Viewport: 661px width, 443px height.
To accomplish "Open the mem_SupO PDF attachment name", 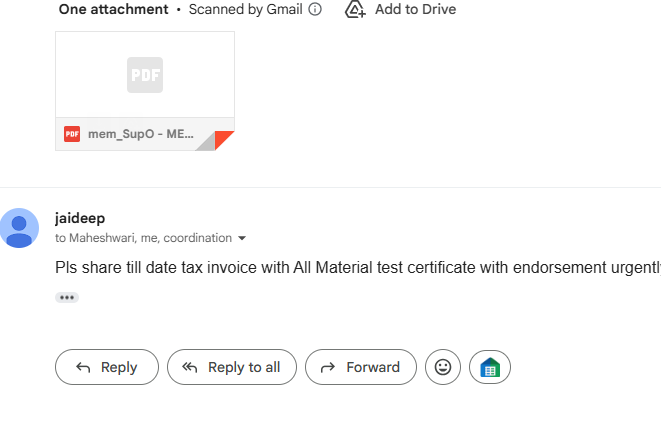I will pyautogui.click(x=139, y=134).
